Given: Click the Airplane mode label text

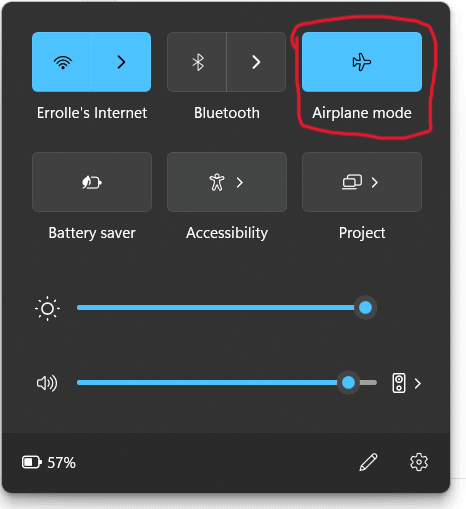Looking at the screenshot, I should 362,113.
